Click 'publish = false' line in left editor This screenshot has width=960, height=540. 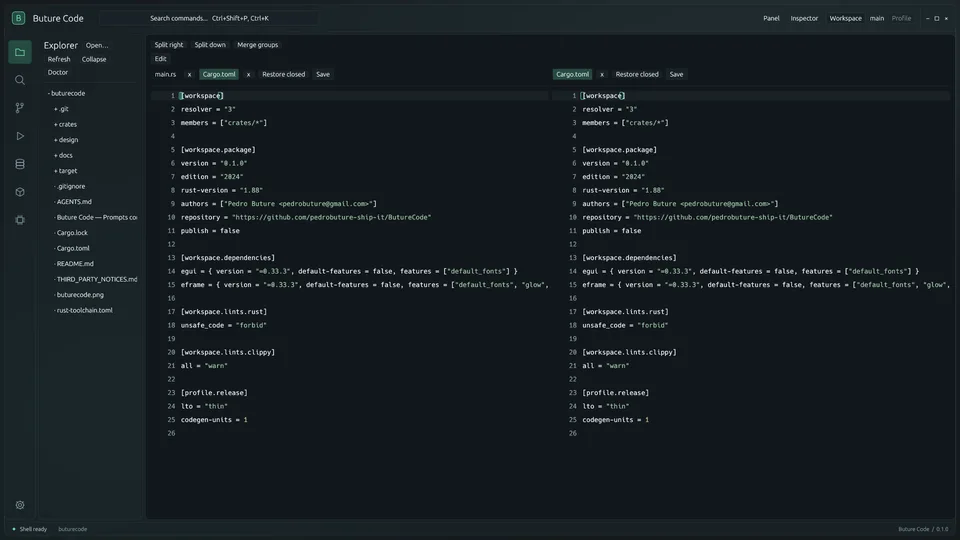point(210,231)
